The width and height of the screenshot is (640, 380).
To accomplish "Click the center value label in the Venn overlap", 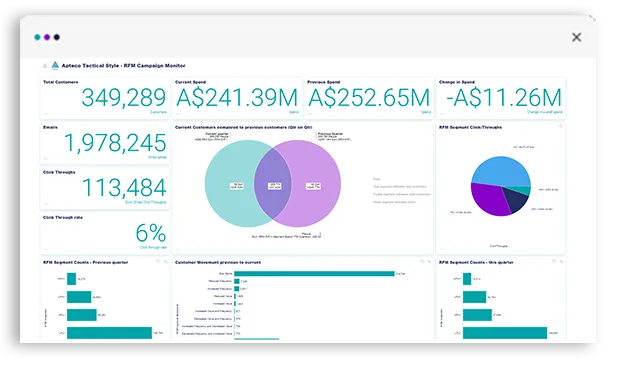I will pyautogui.click(x=274, y=186).
